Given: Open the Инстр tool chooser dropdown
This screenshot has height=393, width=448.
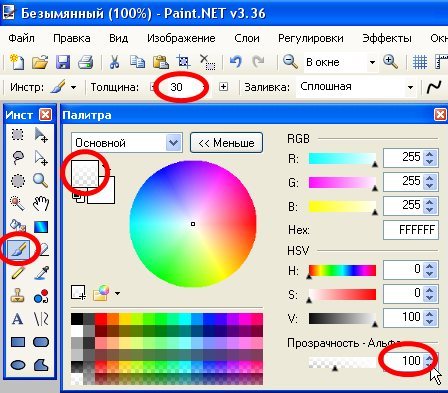Looking at the screenshot, I should (73, 87).
